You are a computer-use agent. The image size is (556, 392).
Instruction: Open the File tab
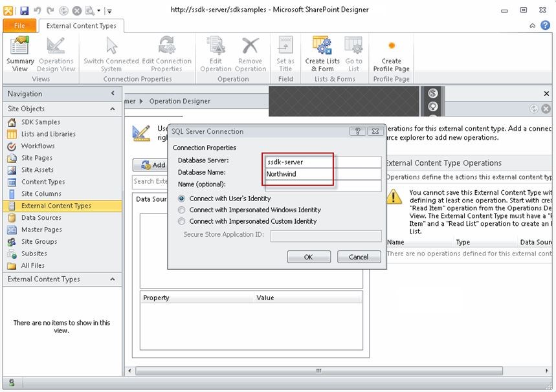(19, 26)
